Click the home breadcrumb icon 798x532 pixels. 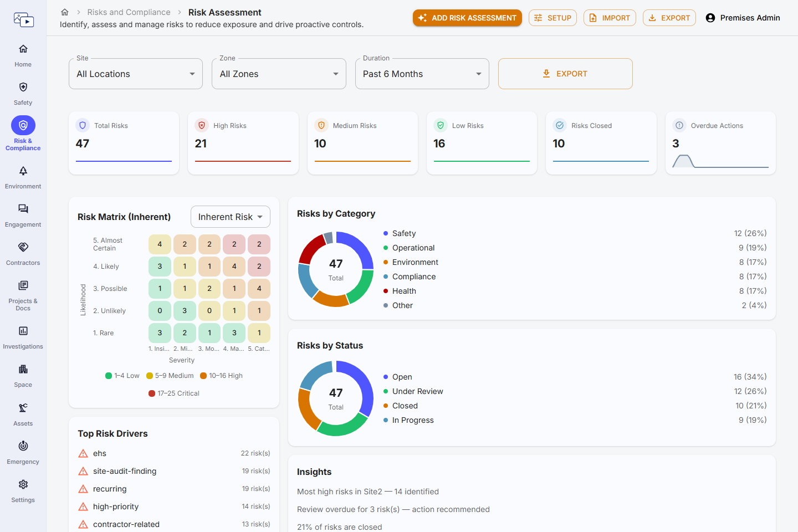coord(65,12)
